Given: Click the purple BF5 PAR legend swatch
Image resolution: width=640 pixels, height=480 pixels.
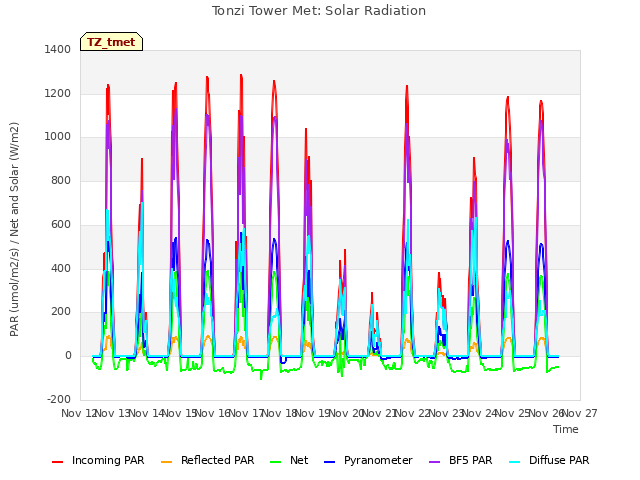Looking at the screenshot, I should click(435, 462).
